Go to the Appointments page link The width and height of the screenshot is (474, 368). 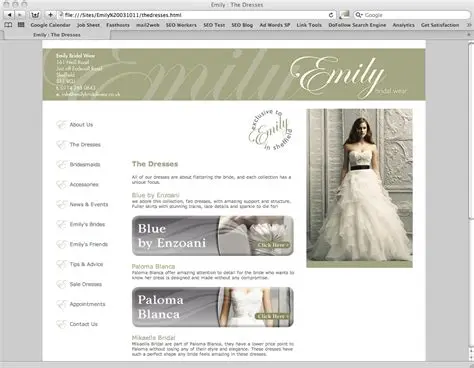(87, 304)
